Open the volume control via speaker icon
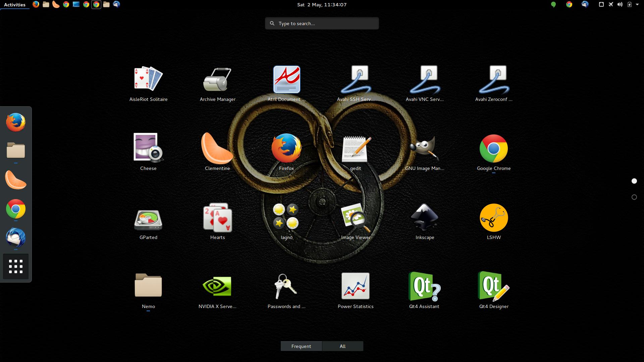This screenshot has height=362, width=644. click(x=620, y=4)
